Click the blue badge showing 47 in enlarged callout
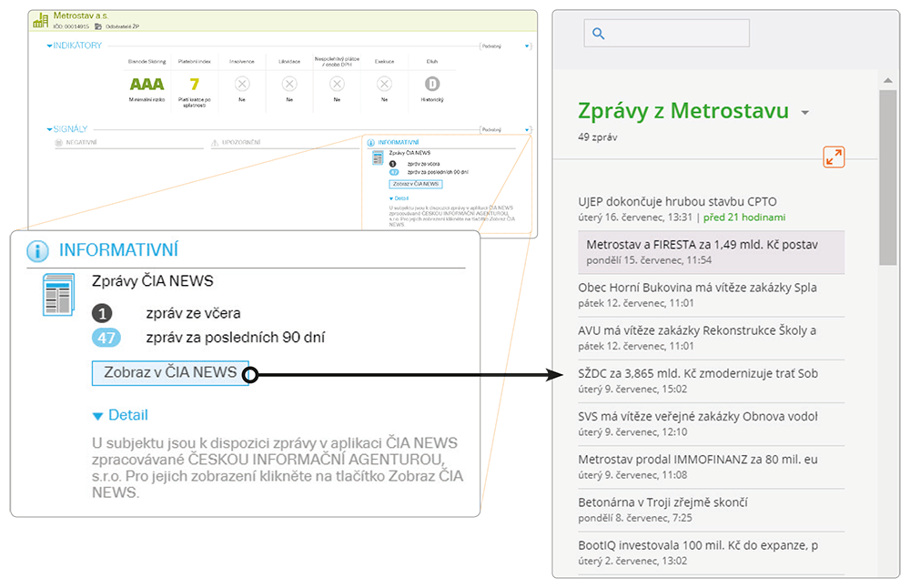Screen dimensions: 910x588 [106, 338]
